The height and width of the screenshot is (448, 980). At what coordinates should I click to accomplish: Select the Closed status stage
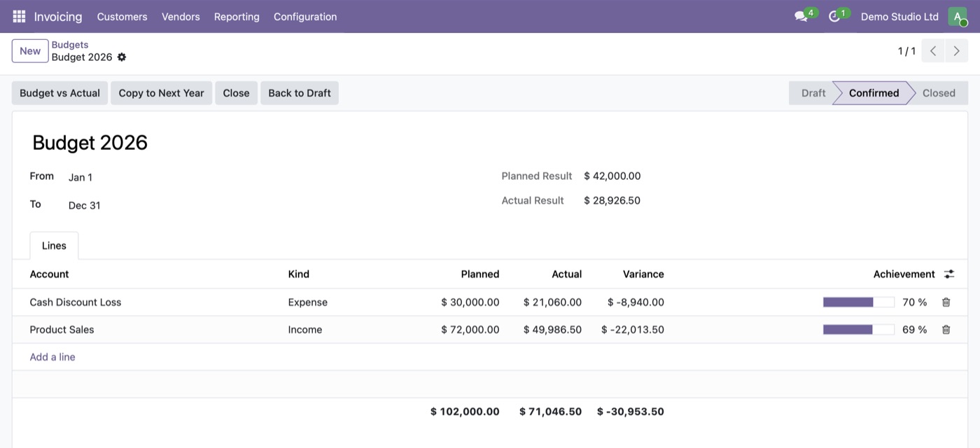point(939,93)
